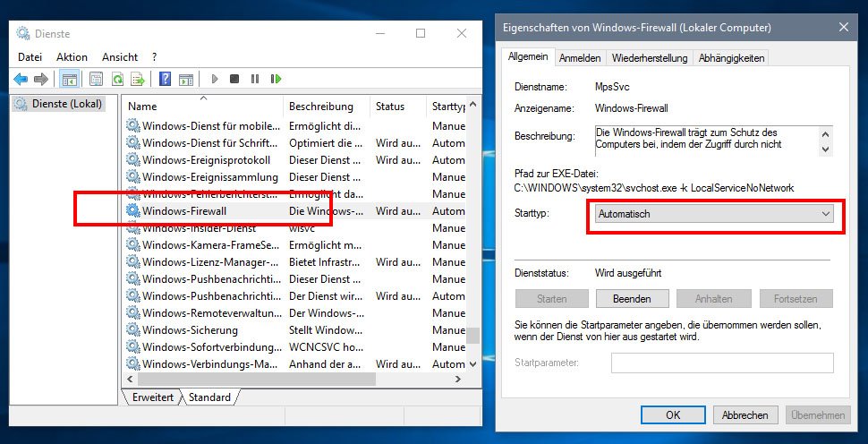Image resolution: width=868 pixels, height=444 pixels.
Task: Open Properties via toolbar icon in Dienste
Action: pyautogui.click(x=97, y=79)
